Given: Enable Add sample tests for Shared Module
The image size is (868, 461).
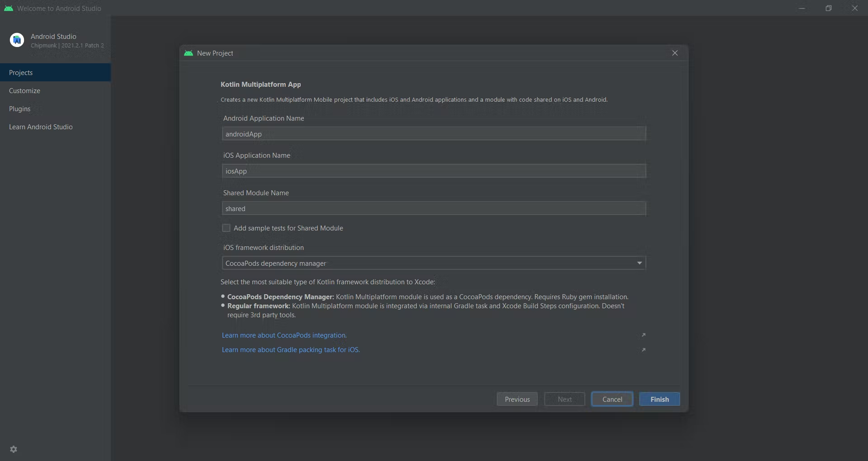Looking at the screenshot, I should [x=226, y=228].
